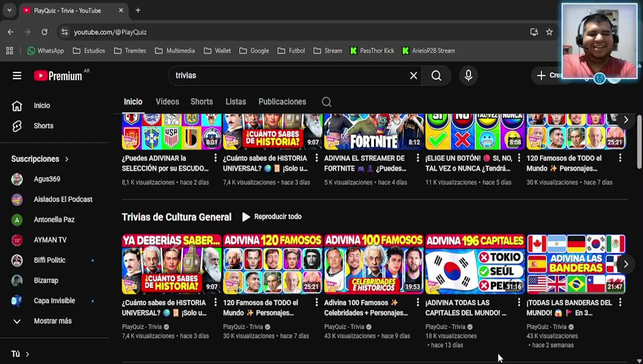
Task: Open the install app icon in address bar
Action: click(534, 32)
